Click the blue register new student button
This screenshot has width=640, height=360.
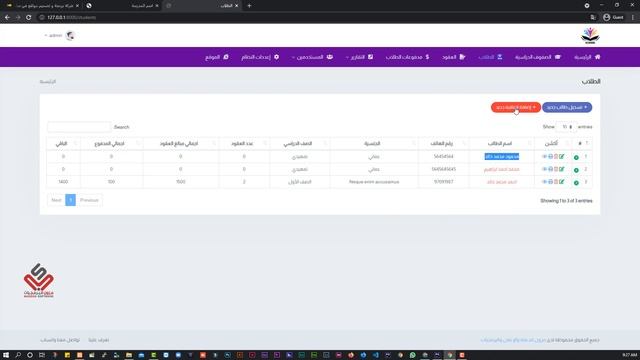[567, 107]
